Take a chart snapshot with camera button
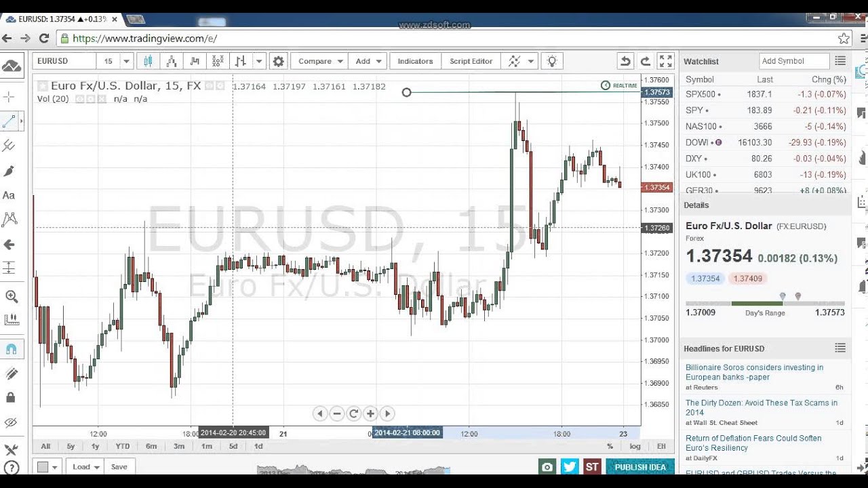The image size is (868, 488). tap(547, 467)
